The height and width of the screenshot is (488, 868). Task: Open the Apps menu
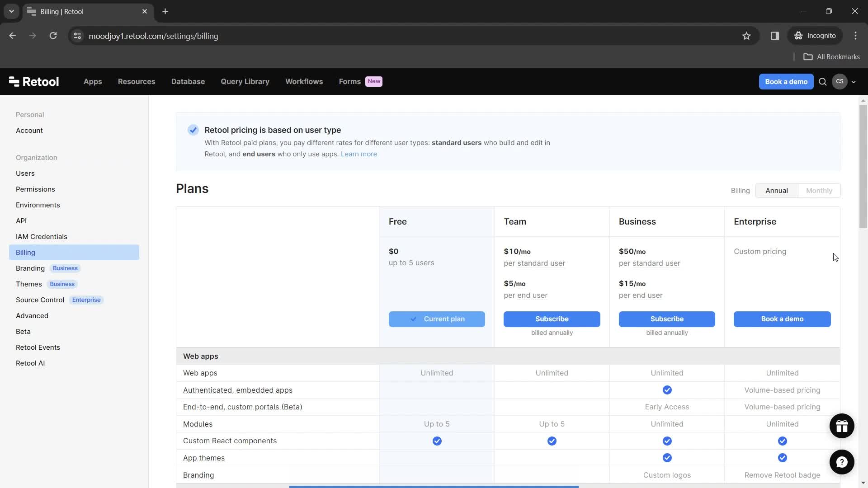click(92, 81)
